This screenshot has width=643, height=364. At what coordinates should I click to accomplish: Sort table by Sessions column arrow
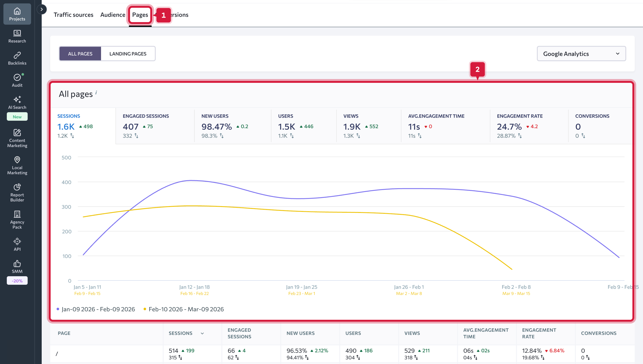202,333
